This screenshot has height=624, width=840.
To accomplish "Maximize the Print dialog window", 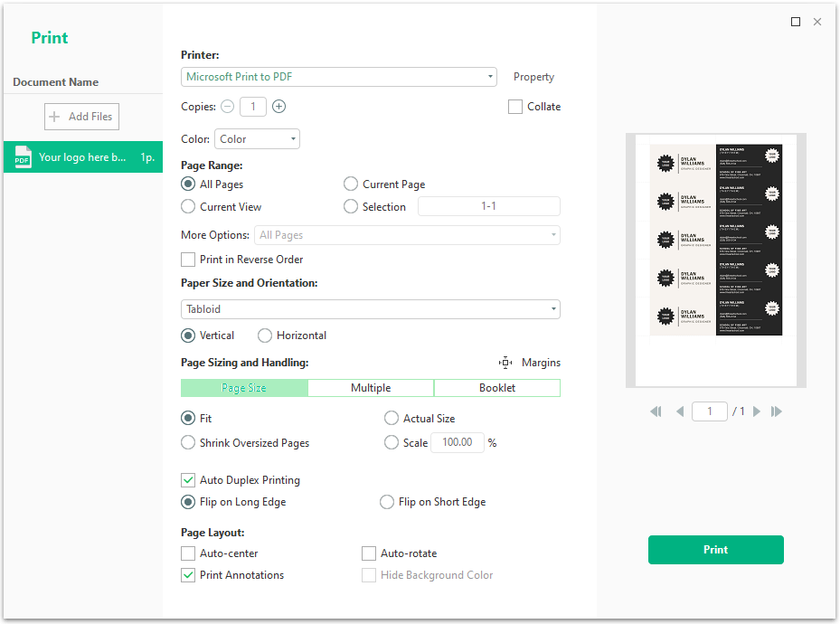I will pos(796,22).
